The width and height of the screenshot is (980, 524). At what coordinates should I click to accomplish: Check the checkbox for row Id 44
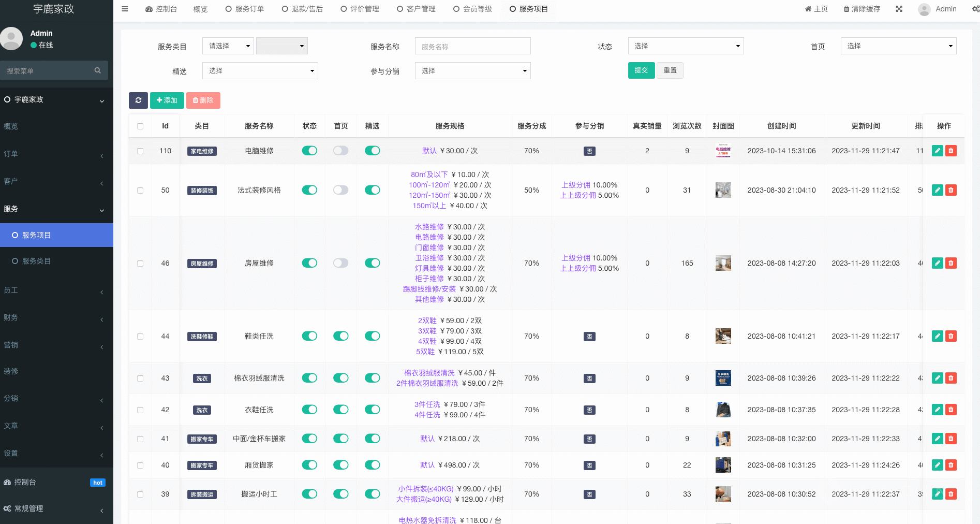[140, 337]
